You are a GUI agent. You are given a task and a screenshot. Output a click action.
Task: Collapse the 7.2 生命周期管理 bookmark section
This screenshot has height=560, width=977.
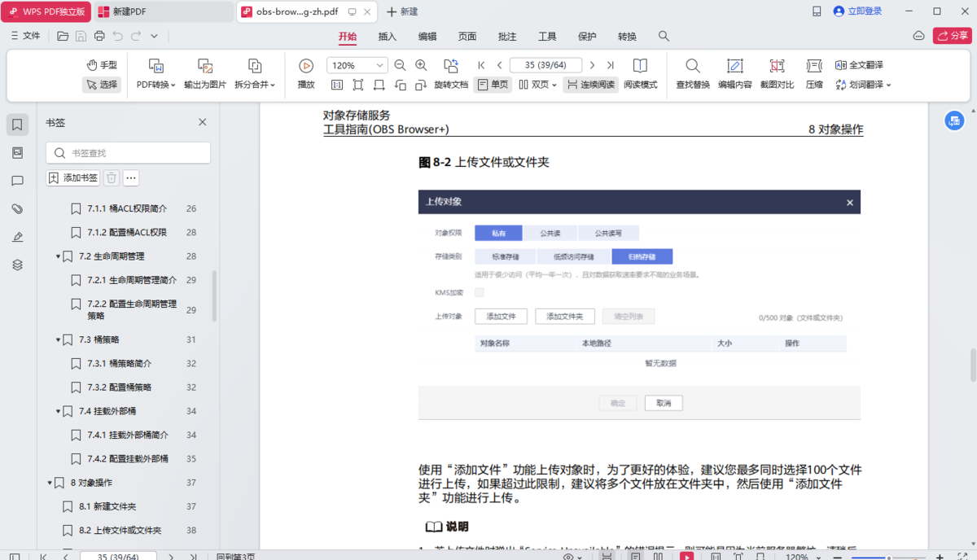[57, 254]
